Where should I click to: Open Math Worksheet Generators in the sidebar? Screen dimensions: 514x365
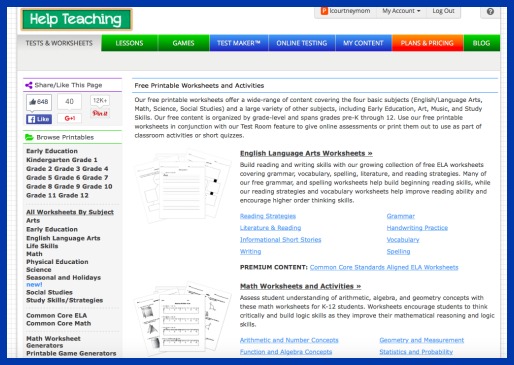pyautogui.click(x=53, y=342)
